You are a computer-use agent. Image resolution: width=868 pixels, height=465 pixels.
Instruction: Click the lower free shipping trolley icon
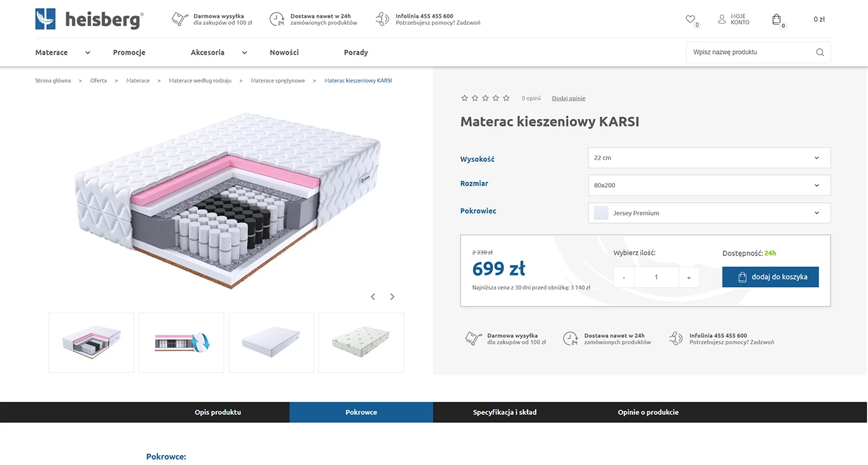click(474, 339)
